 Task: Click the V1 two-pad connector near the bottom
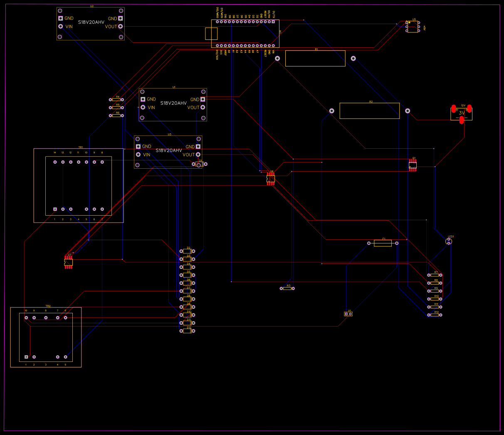pyautogui.click(x=348, y=313)
